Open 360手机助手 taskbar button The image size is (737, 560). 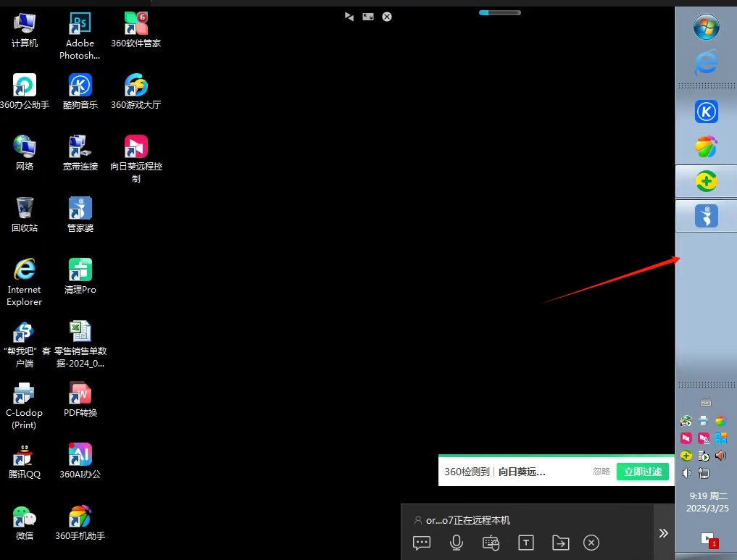[707, 146]
